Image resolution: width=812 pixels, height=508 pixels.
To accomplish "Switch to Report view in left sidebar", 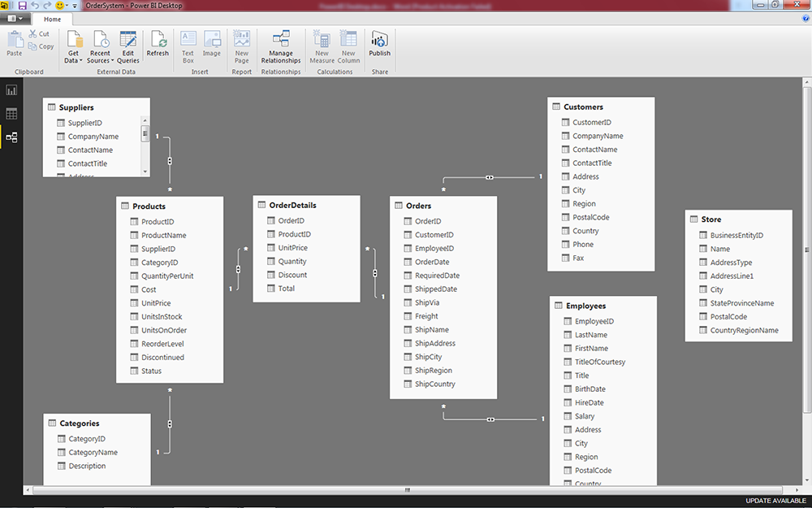I will (11, 90).
